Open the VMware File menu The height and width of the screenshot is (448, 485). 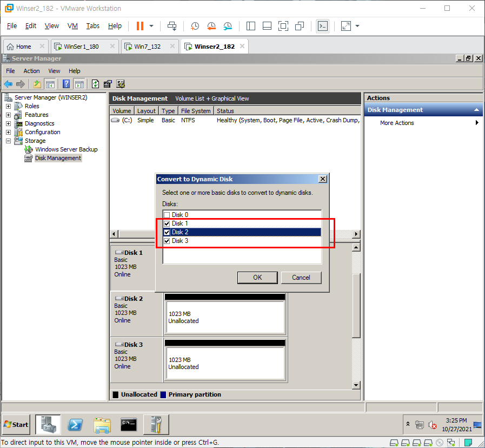pyautogui.click(x=12, y=25)
